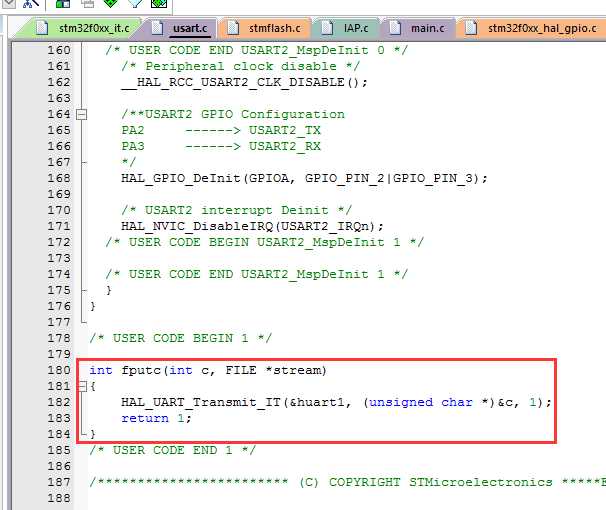Click the "USART2 interrupt Deinit" comment

coord(237,210)
